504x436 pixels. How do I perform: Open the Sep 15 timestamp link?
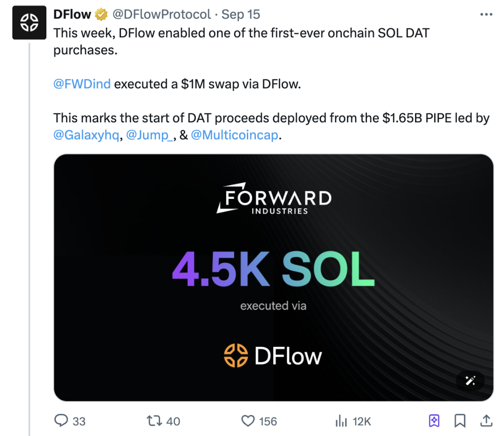point(241,15)
